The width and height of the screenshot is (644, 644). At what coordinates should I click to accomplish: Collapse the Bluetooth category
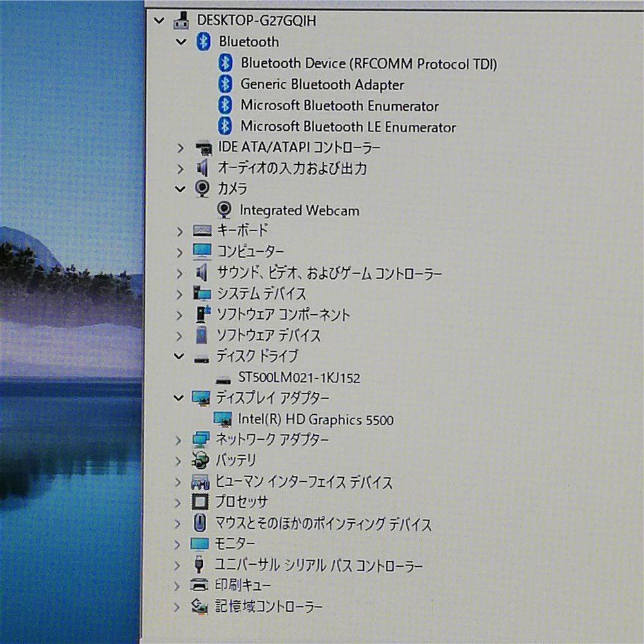pos(181,41)
